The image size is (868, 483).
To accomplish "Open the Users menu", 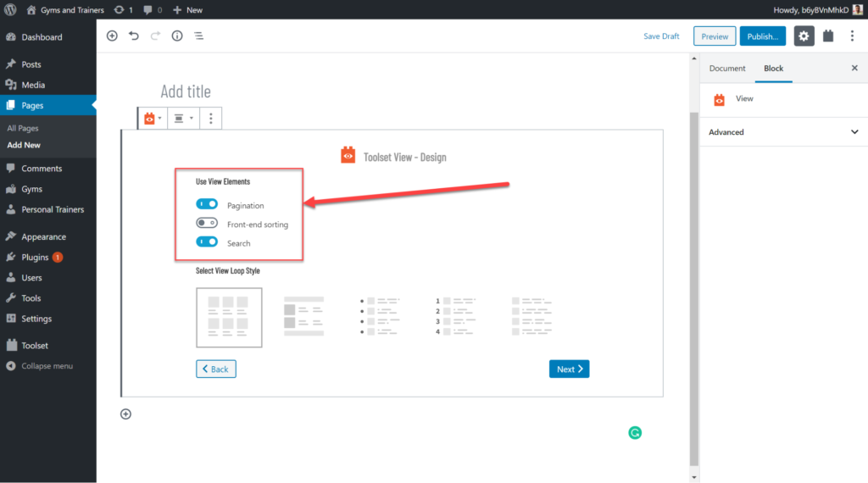I will pos(48,277).
